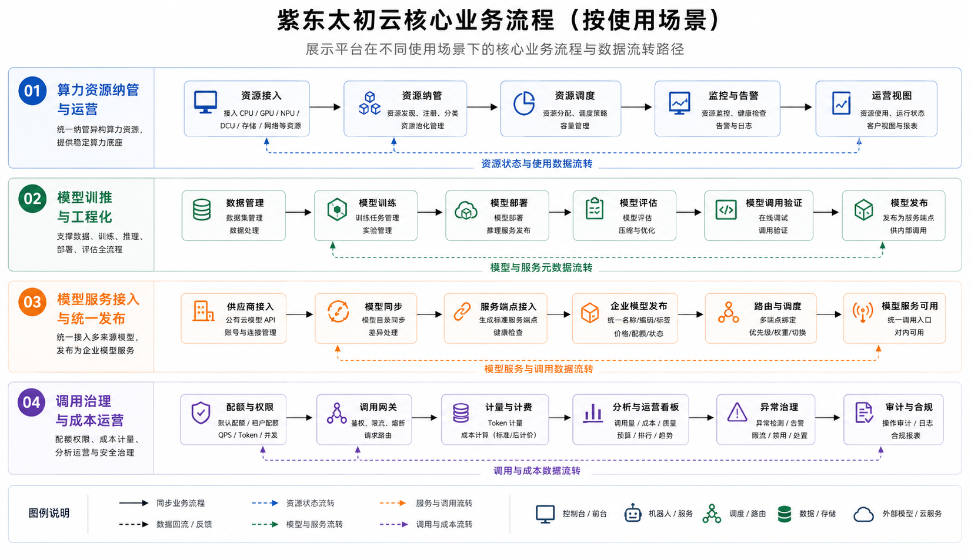
Task: Click the warning triangle icon in 异常治理
Action: click(737, 413)
